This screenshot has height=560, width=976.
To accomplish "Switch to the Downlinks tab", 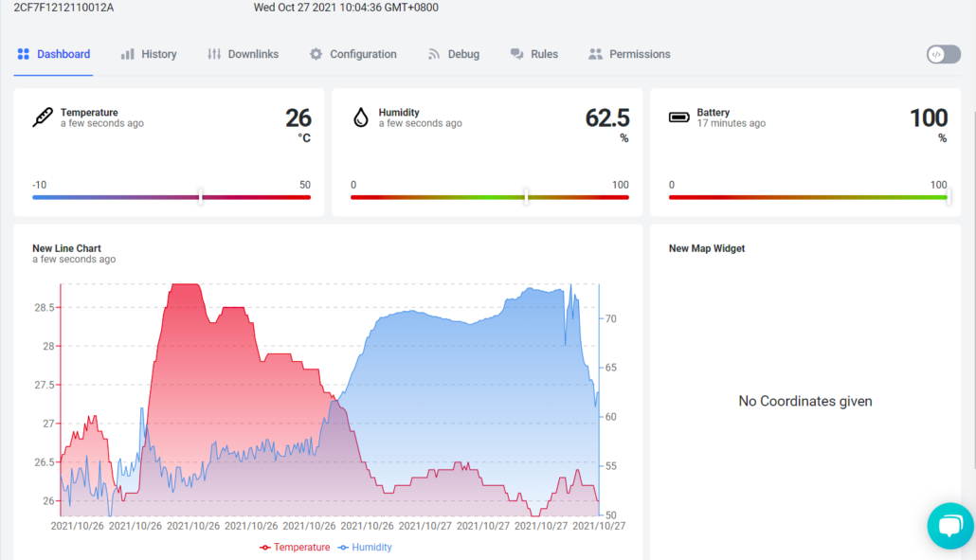I will click(244, 55).
